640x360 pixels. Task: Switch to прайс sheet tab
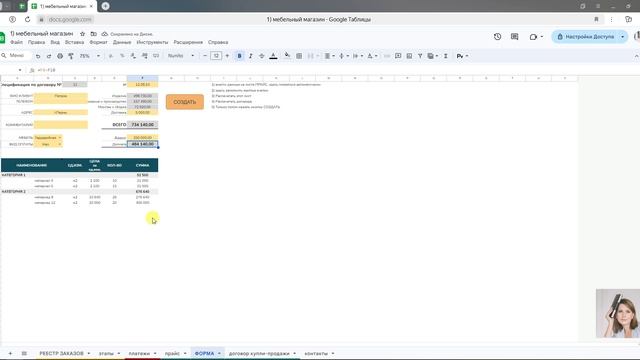point(172,353)
